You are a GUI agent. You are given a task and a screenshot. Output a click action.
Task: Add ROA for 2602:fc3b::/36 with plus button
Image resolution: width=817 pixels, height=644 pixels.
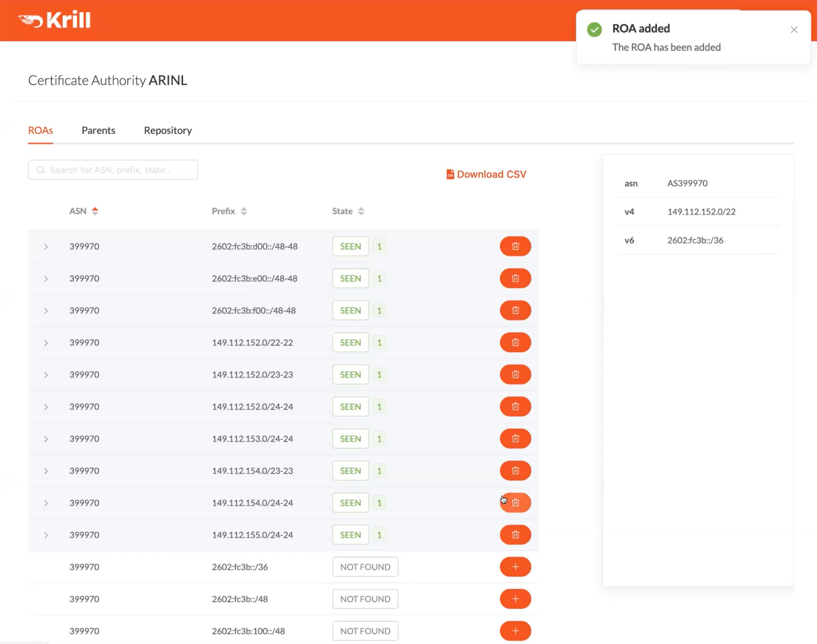tap(515, 567)
